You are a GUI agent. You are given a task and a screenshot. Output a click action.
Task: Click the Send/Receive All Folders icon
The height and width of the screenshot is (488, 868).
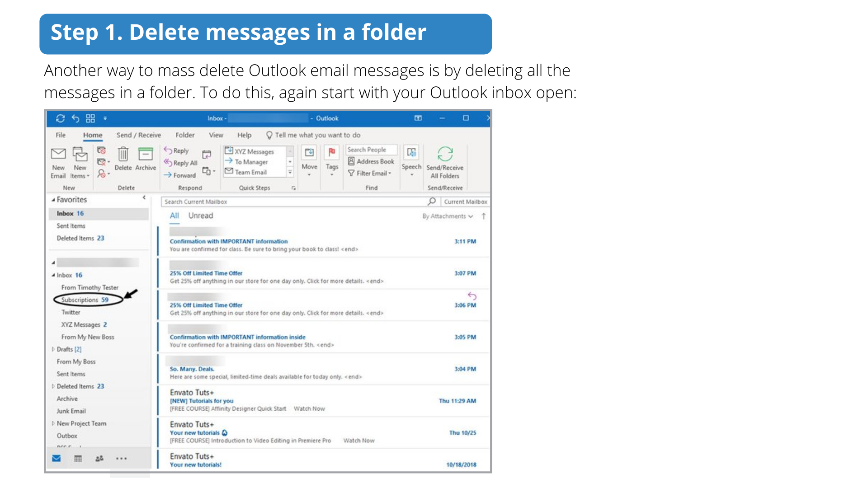(x=445, y=155)
